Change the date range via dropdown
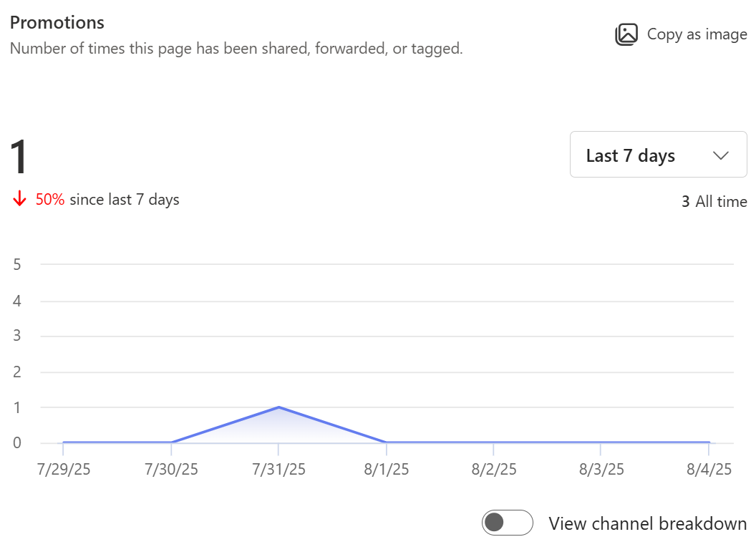The image size is (756, 557). click(658, 155)
